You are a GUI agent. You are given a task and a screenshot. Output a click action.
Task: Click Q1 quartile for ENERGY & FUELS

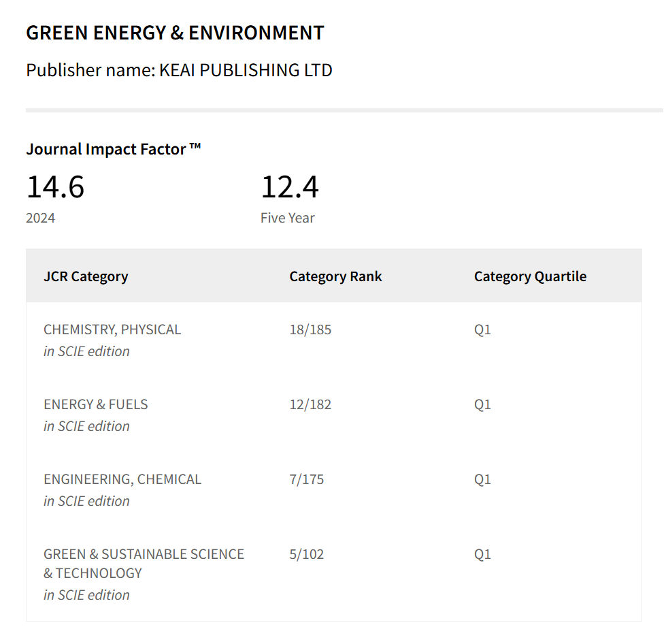pos(482,404)
